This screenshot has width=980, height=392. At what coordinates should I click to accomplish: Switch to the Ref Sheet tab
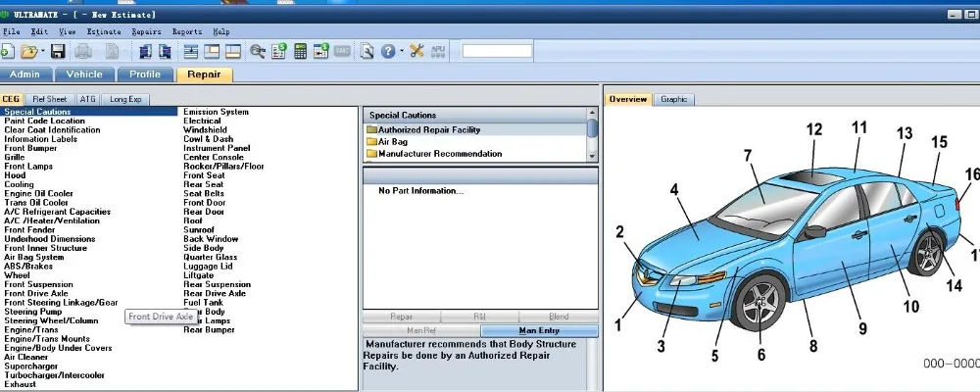tap(49, 99)
